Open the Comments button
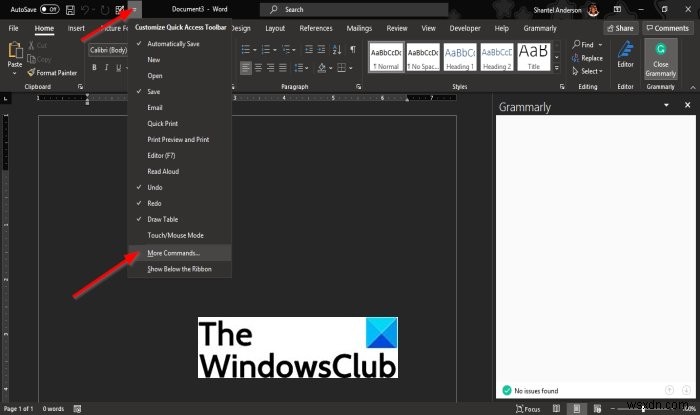 pyautogui.click(x=667, y=29)
